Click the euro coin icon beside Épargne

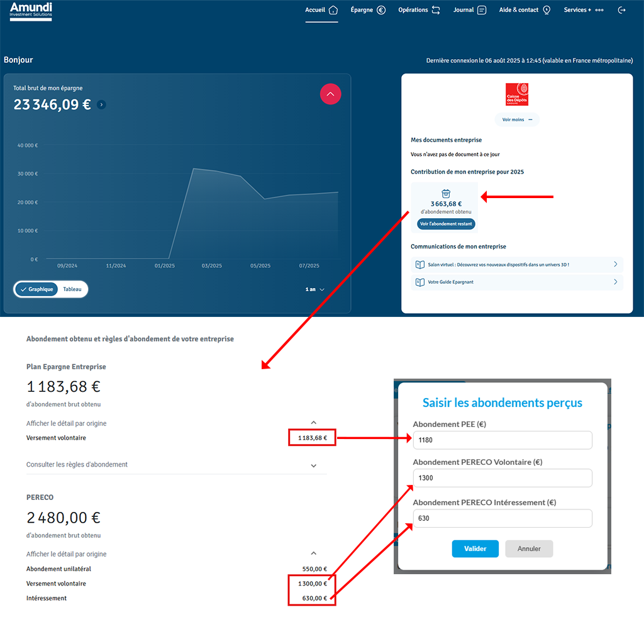point(381,10)
